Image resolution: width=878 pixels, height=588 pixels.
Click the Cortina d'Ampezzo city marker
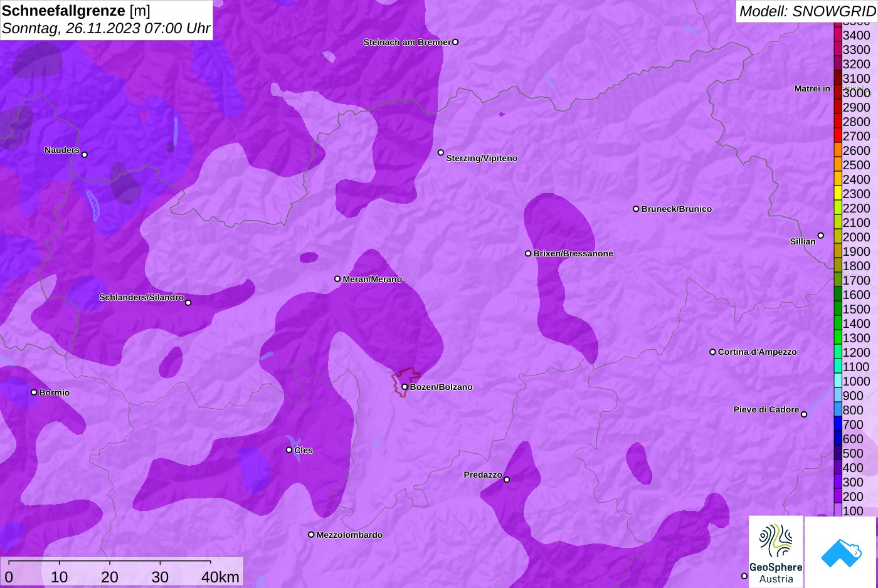(712, 352)
